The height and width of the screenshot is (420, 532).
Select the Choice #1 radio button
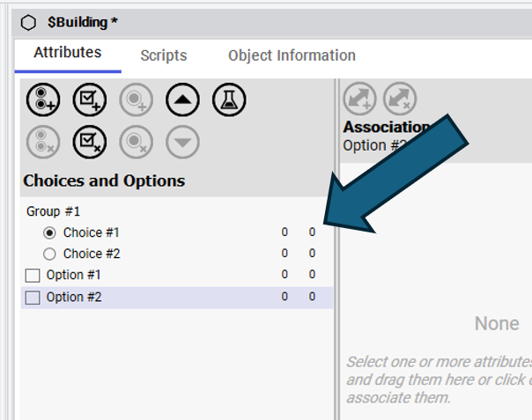click(49, 232)
